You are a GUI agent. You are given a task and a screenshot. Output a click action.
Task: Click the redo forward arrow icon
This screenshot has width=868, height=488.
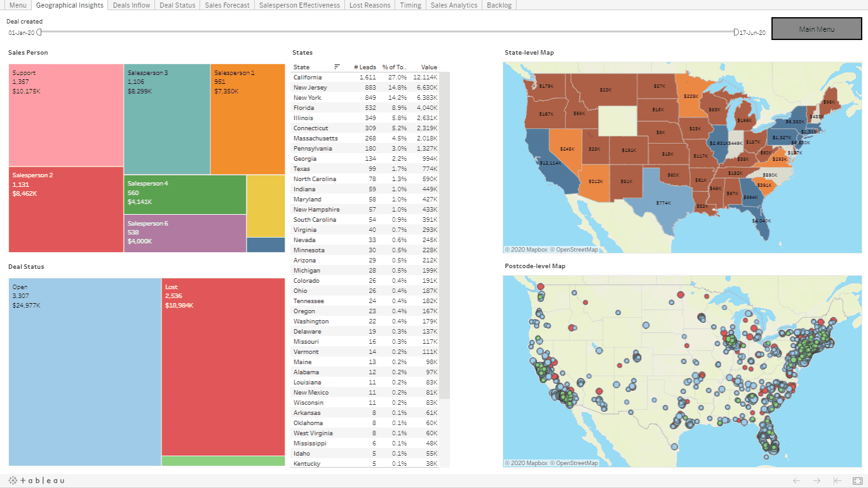point(817,481)
